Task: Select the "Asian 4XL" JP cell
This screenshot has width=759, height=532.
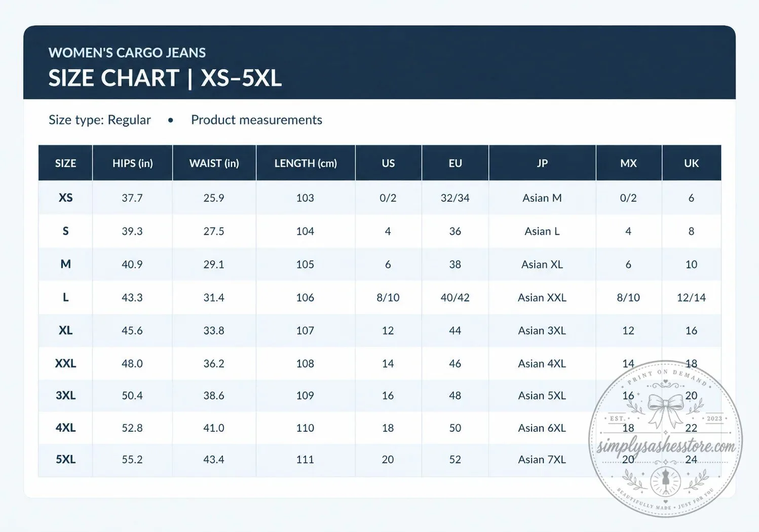Action: (542, 363)
